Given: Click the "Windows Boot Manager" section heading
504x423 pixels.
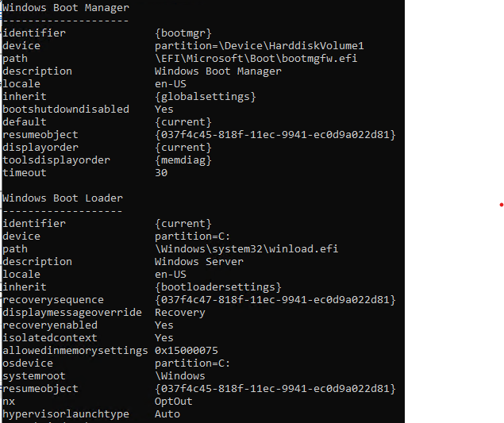Looking at the screenshot, I should click(65, 8).
